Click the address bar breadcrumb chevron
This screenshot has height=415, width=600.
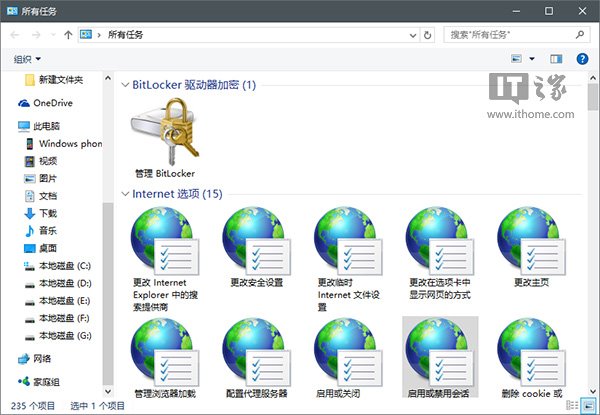(99, 35)
